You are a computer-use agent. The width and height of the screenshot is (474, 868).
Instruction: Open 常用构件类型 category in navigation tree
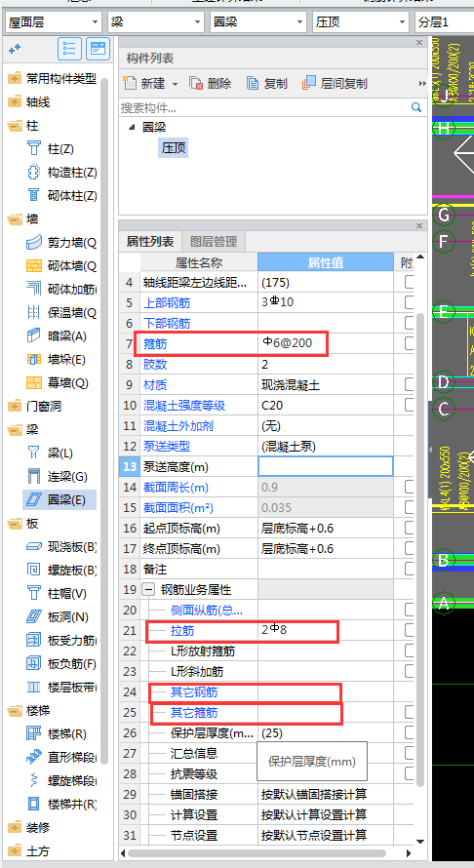click(x=60, y=79)
